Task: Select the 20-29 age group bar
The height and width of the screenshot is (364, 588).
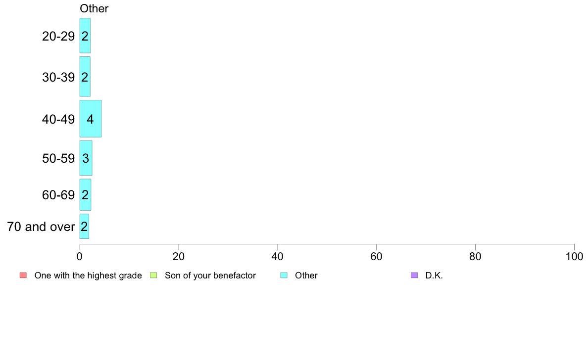Action: point(85,36)
